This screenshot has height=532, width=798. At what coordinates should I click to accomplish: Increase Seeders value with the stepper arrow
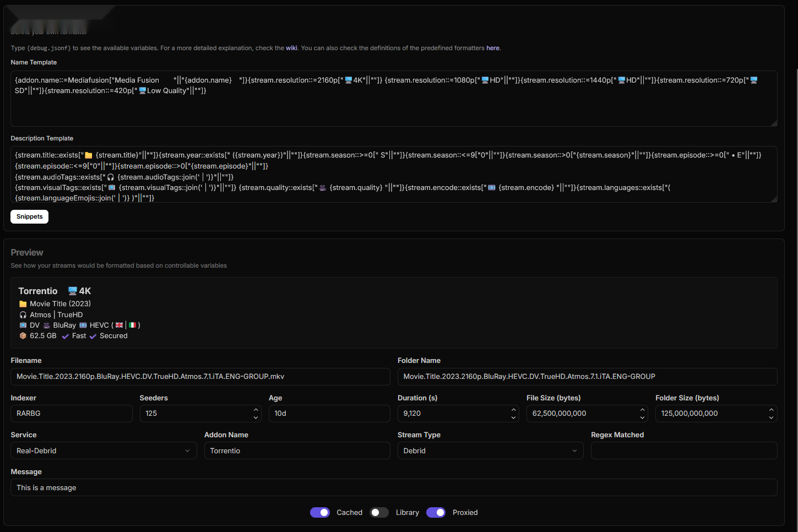pyautogui.click(x=256, y=410)
